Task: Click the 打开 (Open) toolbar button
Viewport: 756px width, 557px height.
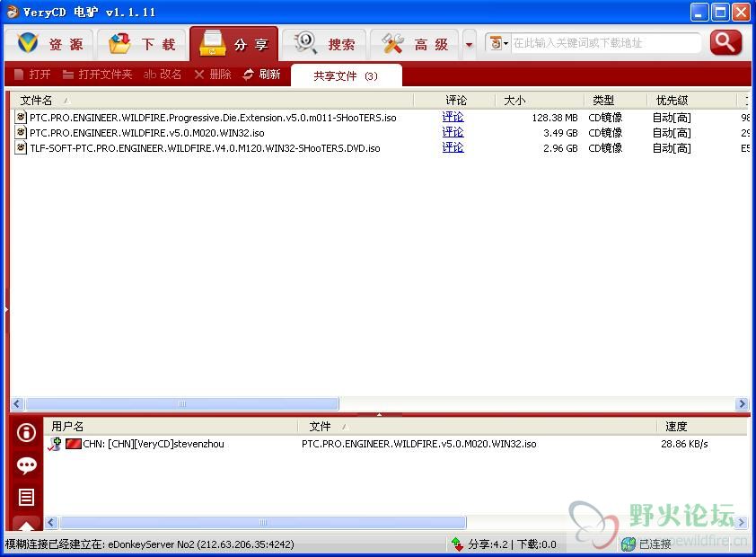Action: click(x=32, y=75)
